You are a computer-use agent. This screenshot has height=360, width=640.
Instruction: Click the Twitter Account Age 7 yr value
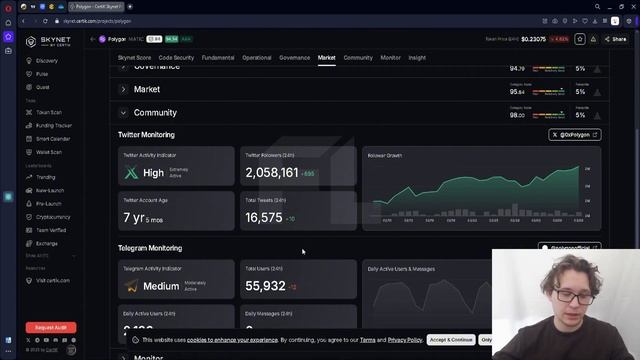click(143, 218)
